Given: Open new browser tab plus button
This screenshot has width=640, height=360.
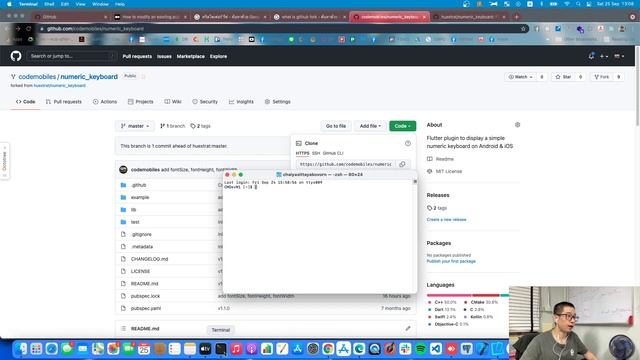Looking at the screenshot, I should (516, 17).
